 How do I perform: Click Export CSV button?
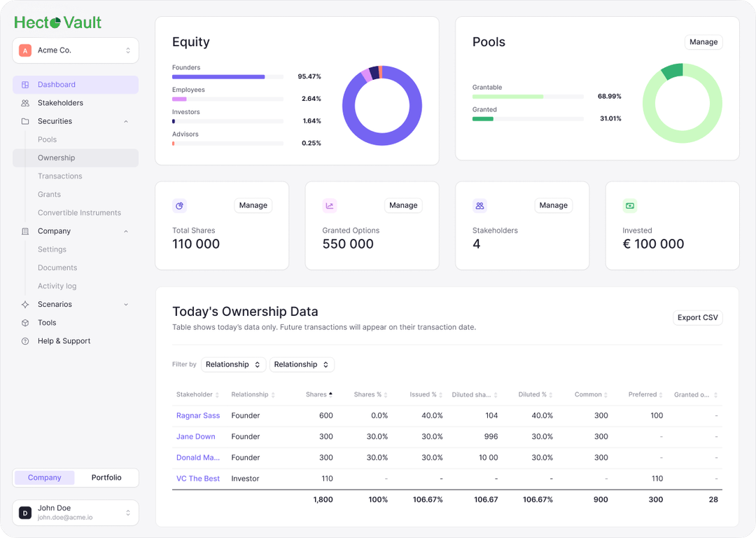pyautogui.click(x=697, y=317)
